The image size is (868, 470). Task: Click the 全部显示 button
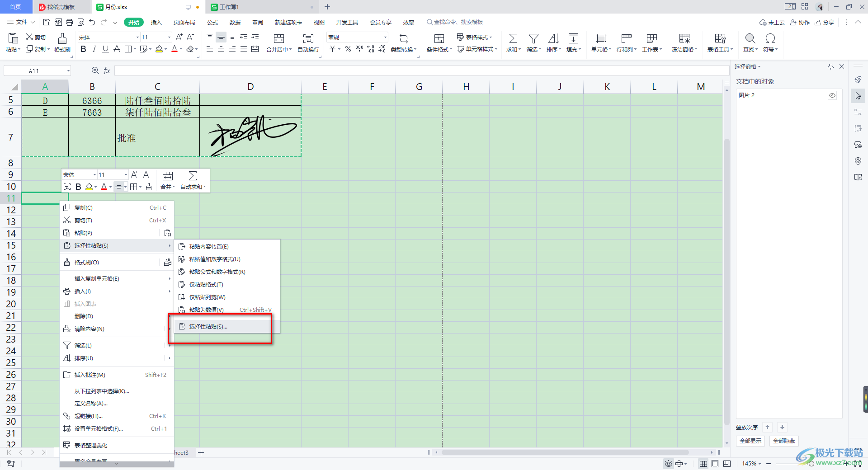click(750, 441)
